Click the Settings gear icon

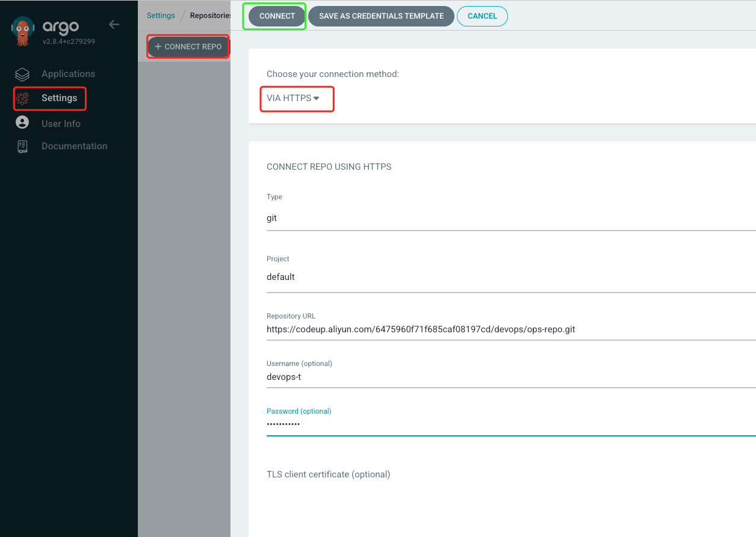[x=23, y=98]
